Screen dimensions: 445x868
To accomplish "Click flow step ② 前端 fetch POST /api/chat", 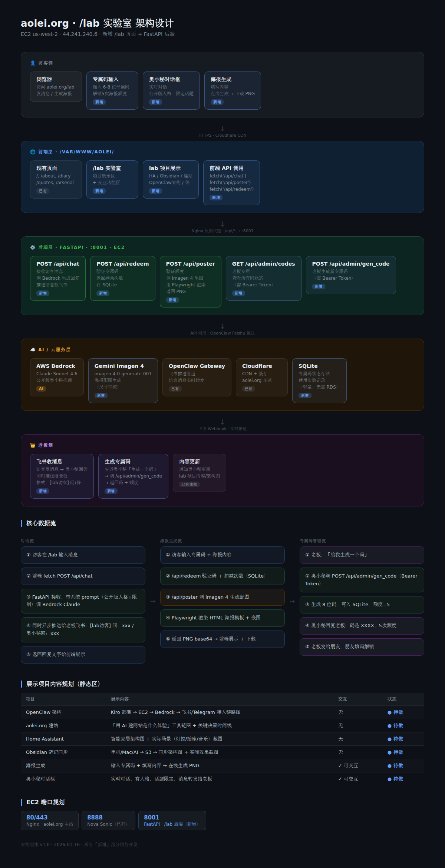I will [x=83, y=576].
